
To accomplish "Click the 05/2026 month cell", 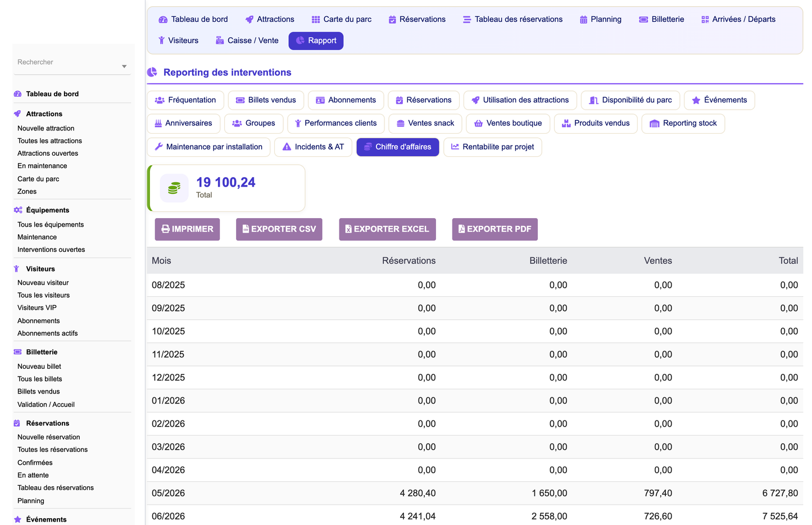I will point(168,493).
